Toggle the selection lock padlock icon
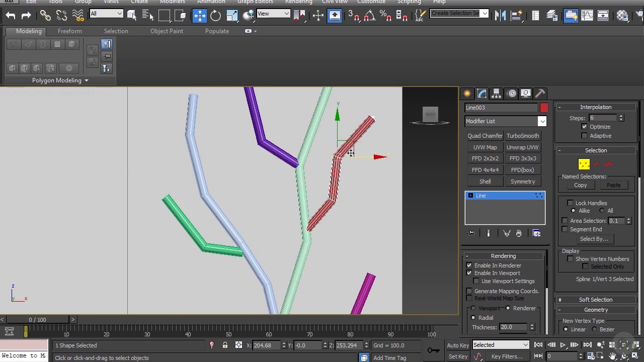The height and width of the screenshot is (362, 644). point(225,345)
